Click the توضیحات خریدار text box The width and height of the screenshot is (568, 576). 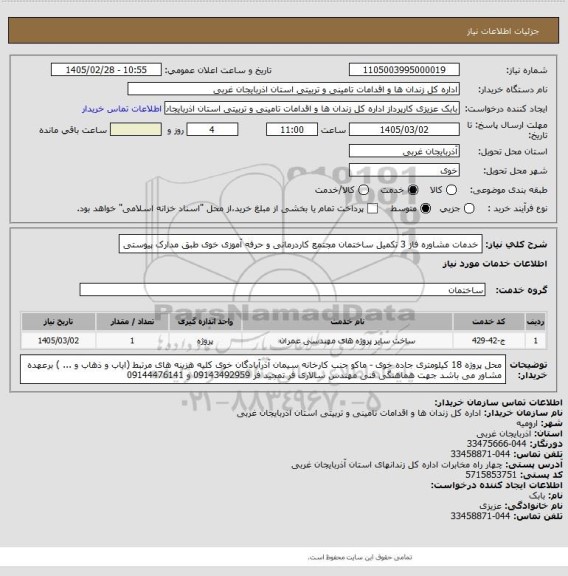click(x=263, y=370)
